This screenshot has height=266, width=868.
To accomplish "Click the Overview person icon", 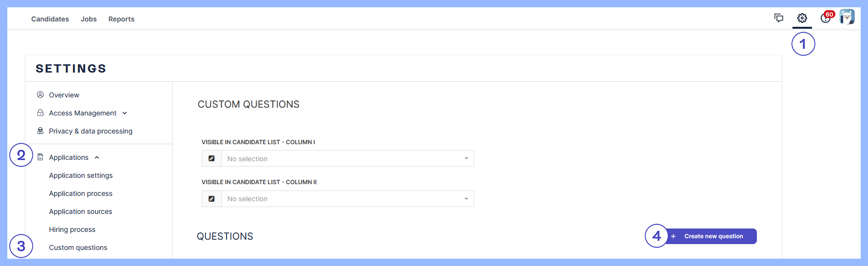I will click(40, 95).
